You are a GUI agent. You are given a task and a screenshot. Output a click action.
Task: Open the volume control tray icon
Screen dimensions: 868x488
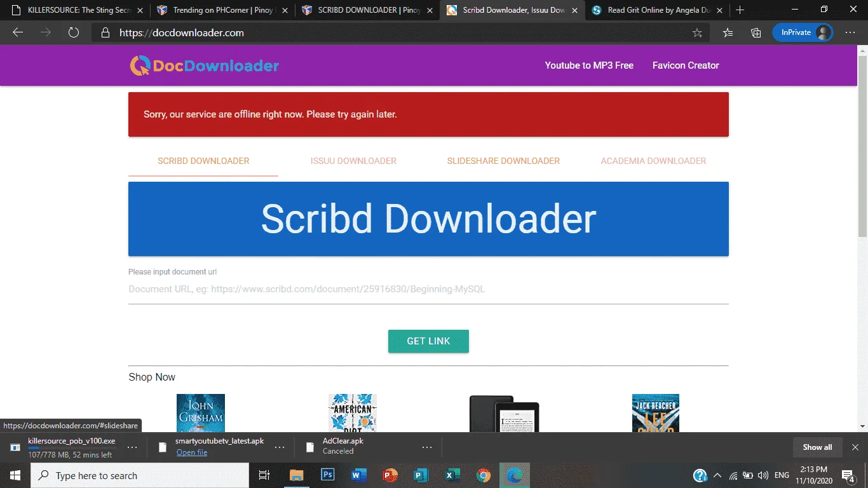click(762, 475)
